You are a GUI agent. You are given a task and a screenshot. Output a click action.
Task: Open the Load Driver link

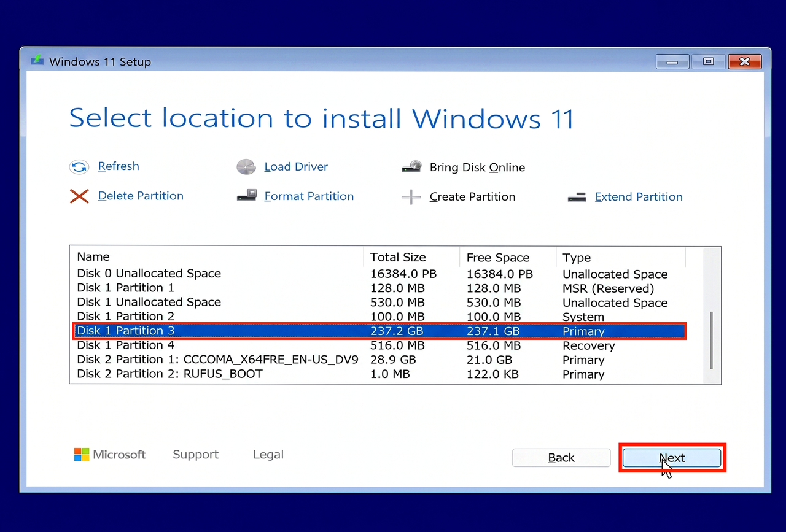[x=296, y=167]
